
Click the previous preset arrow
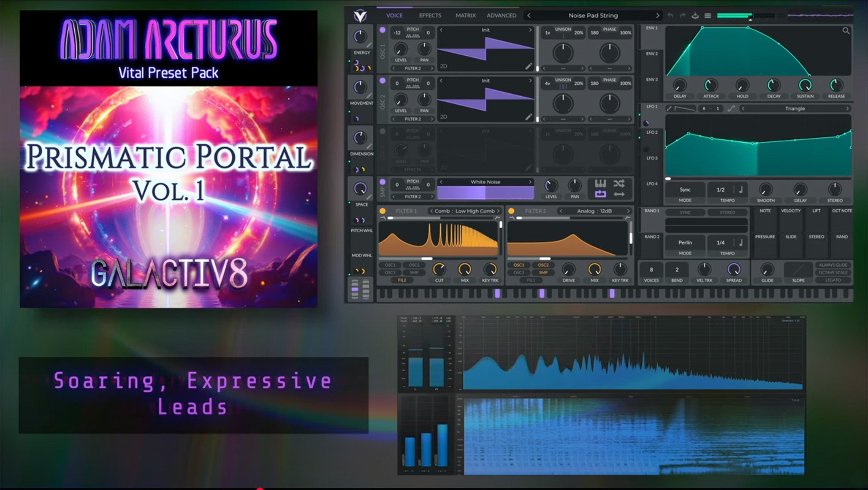(529, 16)
